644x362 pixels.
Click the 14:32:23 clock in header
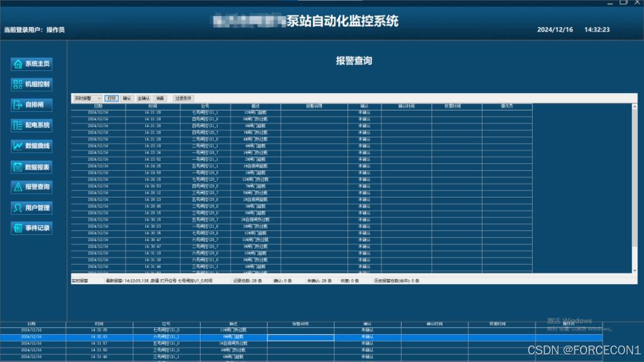point(597,30)
